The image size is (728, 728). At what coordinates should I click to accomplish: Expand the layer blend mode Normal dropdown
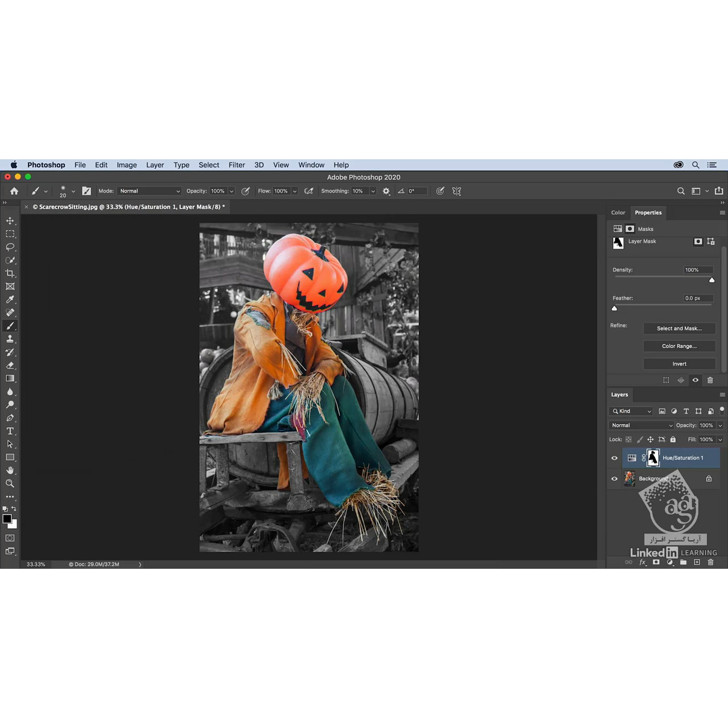pyautogui.click(x=641, y=425)
